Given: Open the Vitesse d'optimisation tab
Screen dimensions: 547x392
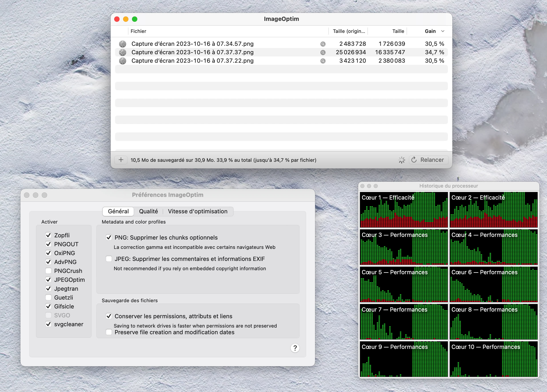Looking at the screenshot, I should point(198,211).
